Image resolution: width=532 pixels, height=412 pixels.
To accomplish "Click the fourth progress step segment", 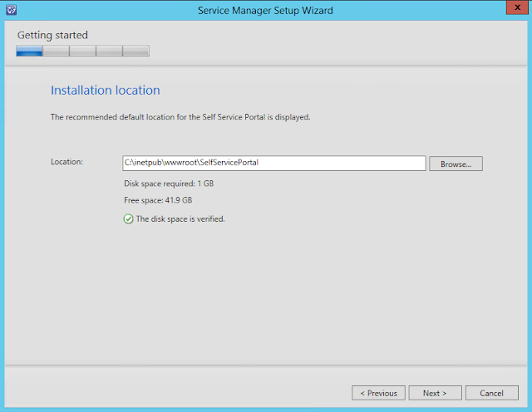I will pyautogui.click(x=109, y=51).
